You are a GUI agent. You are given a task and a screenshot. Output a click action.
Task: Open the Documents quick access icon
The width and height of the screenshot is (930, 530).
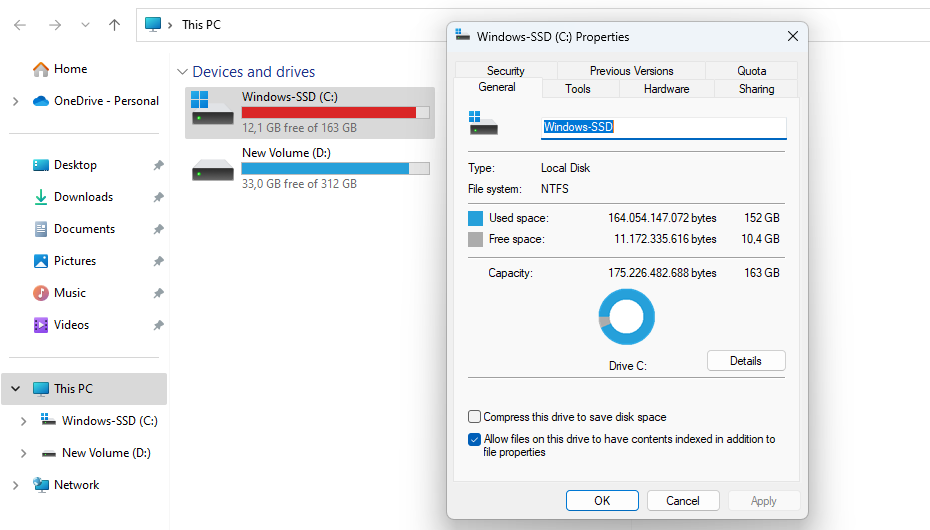coord(41,229)
